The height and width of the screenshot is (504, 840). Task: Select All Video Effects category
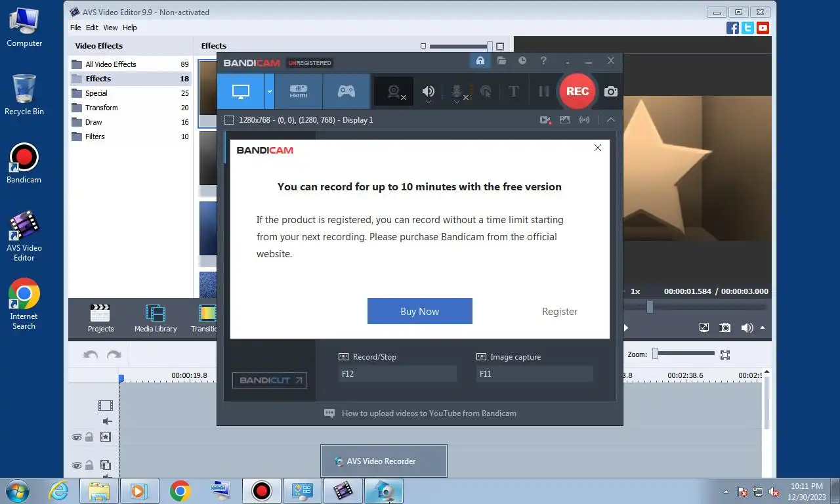[131, 64]
